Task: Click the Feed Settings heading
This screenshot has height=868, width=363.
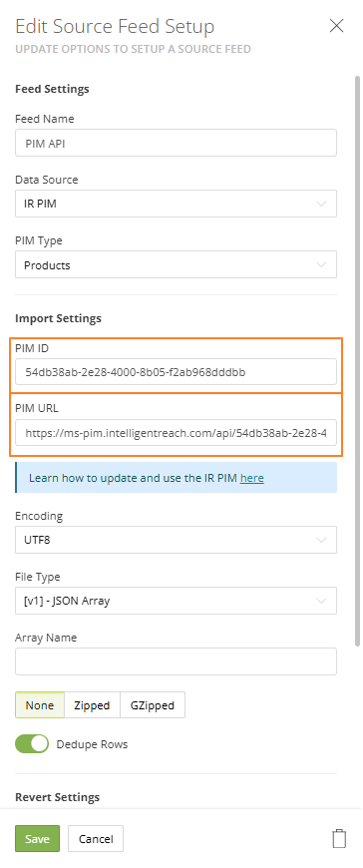Action: click(52, 89)
